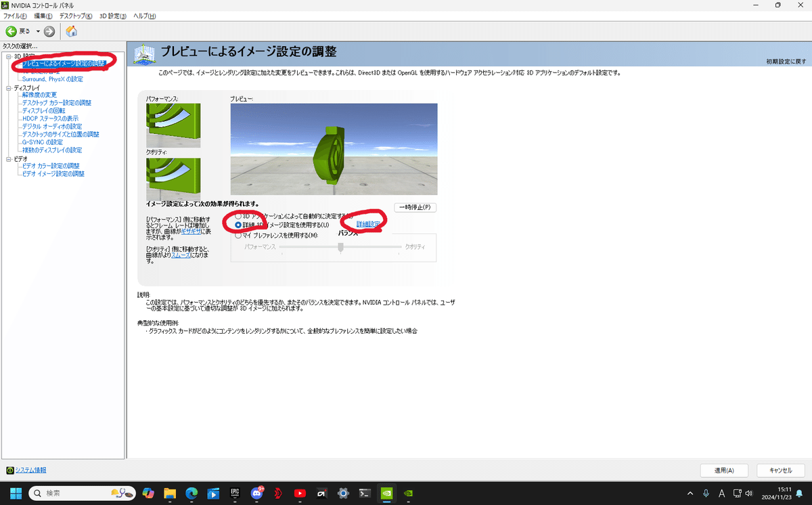Click the キャンセル button
Image resolution: width=812 pixels, height=505 pixels.
(x=780, y=470)
